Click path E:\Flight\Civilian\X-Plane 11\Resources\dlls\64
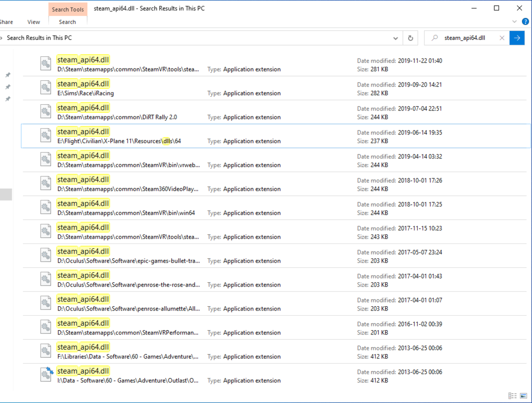 pyautogui.click(x=119, y=141)
